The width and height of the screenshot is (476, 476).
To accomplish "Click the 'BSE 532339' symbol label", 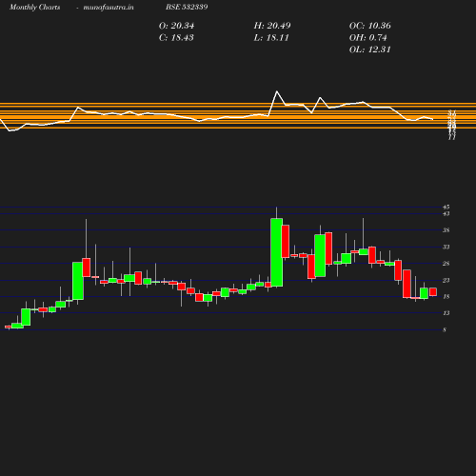I will pos(187,7).
